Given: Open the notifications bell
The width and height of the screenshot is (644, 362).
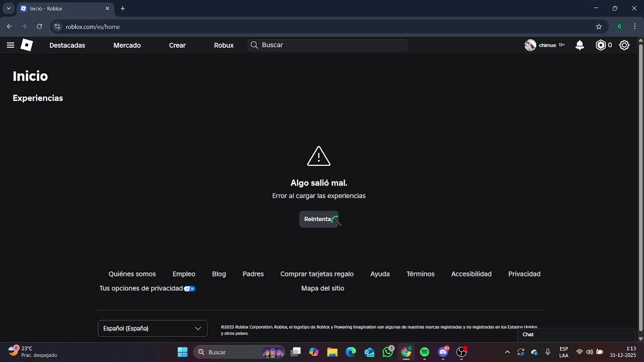Looking at the screenshot, I should coord(580,45).
